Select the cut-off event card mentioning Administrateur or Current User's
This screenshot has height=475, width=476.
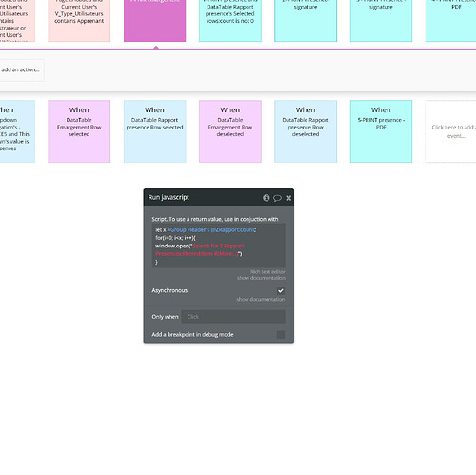[x=17, y=21]
